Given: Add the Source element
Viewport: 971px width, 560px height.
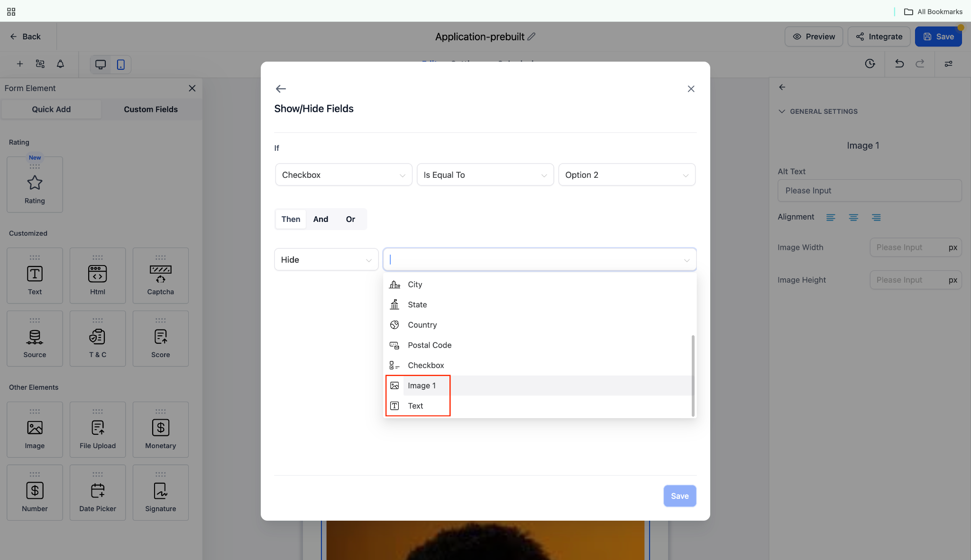Looking at the screenshot, I should click(x=35, y=339).
